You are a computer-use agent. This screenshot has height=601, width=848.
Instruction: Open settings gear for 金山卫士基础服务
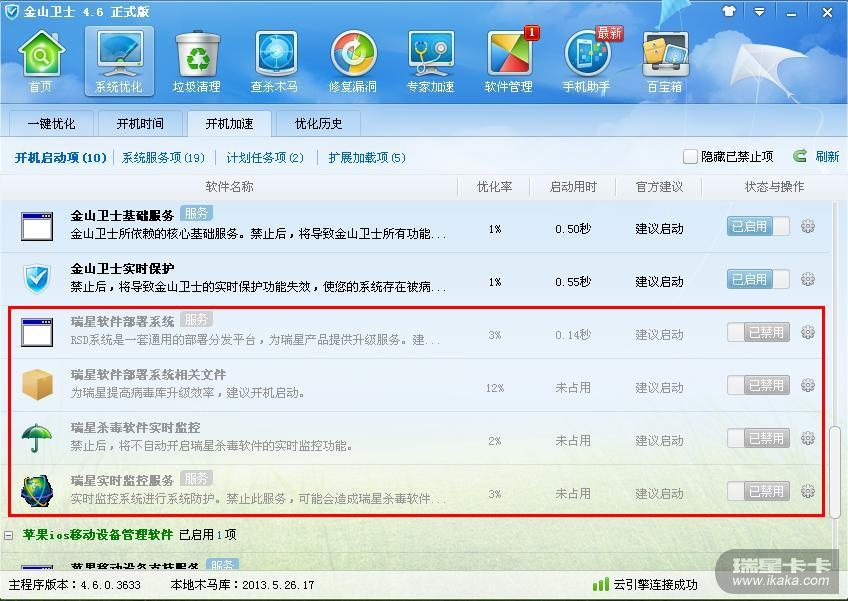(807, 226)
